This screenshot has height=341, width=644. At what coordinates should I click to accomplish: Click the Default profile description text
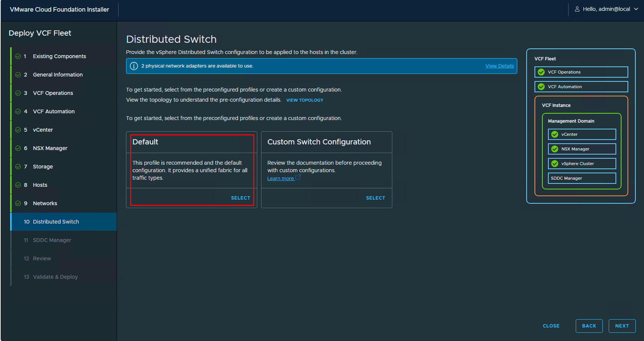click(x=190, y=170)
